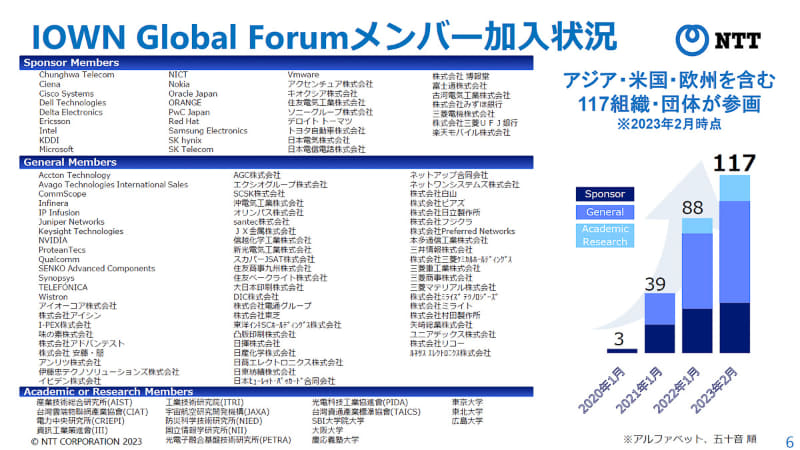Click Samsung Electronics entry
800x450 pixels.
tap(208, 131)
